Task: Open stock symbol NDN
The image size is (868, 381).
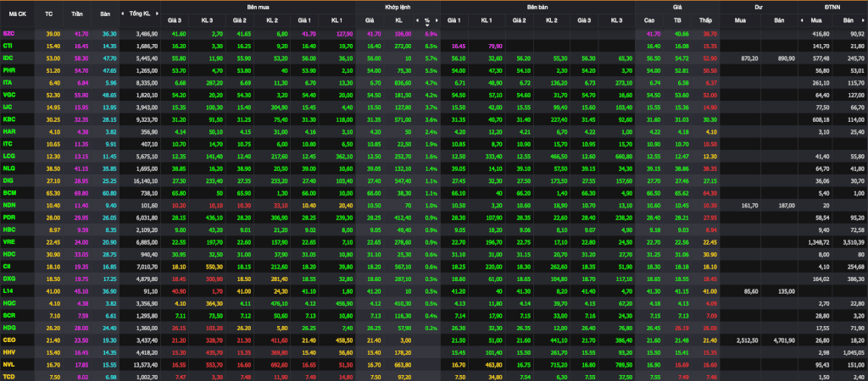Action: (8, 205)
